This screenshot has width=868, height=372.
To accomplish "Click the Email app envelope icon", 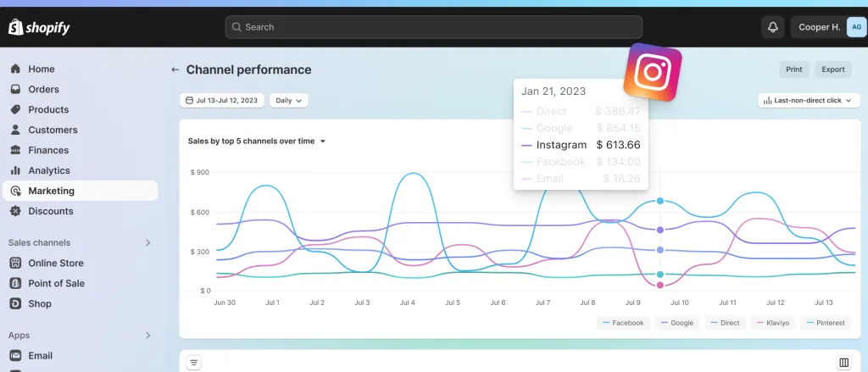I will click(15, 355).
